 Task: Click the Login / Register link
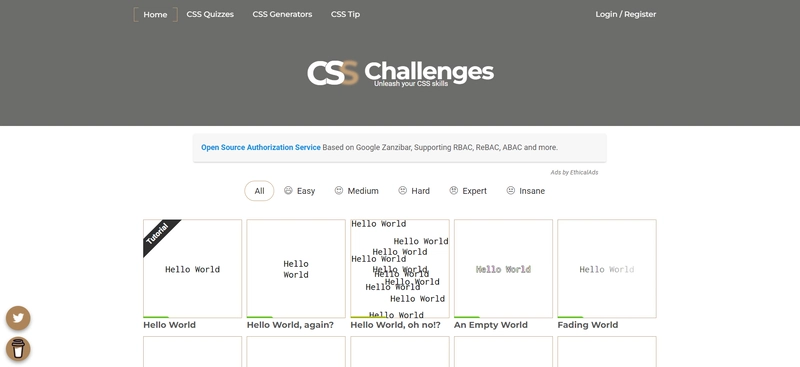(626, 14)
